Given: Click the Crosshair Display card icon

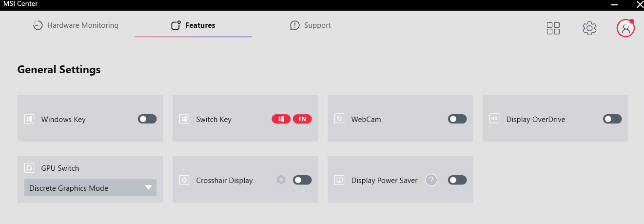Looking at the screenshot, I should [x=184, y=180].
